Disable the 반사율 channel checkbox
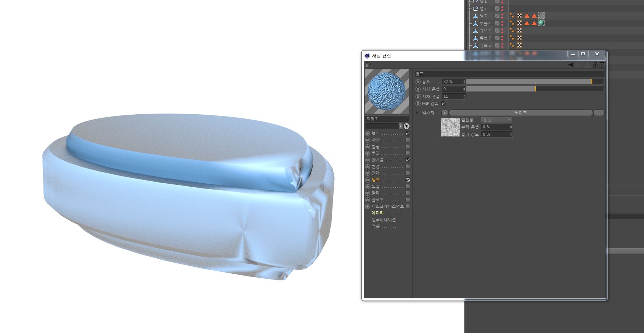Image resolution: width=644 pixels, height=333 pixels. [x=408, y=160]
